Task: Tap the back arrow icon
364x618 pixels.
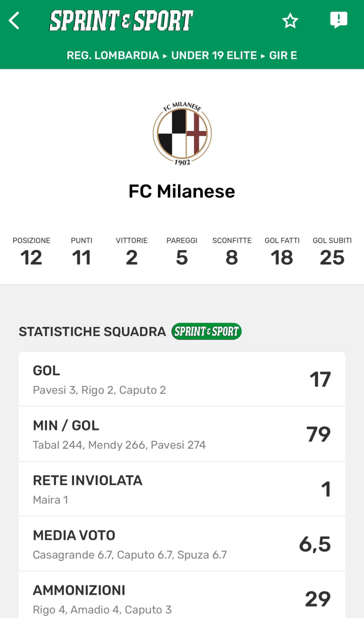Action: [x=14, y=21]
